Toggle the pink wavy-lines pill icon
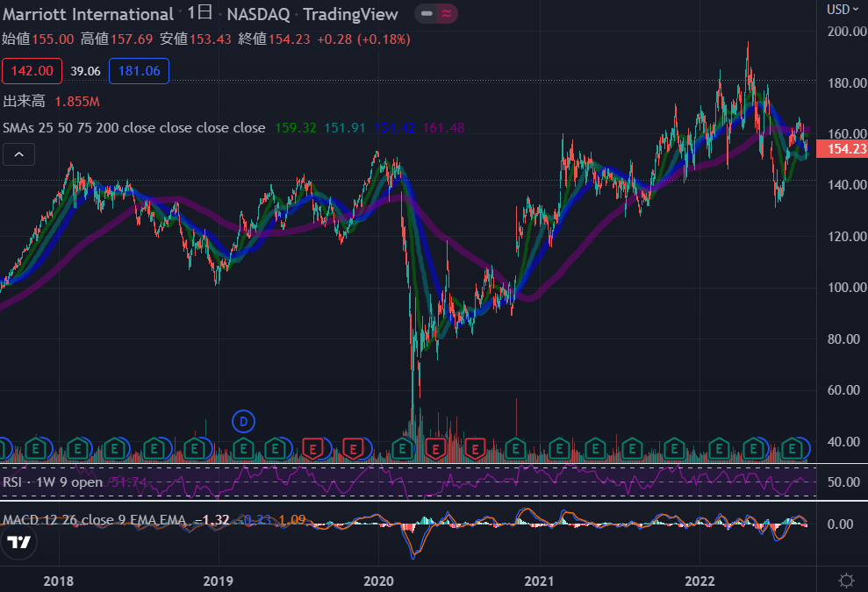The image size is (868, 592). 447,13
